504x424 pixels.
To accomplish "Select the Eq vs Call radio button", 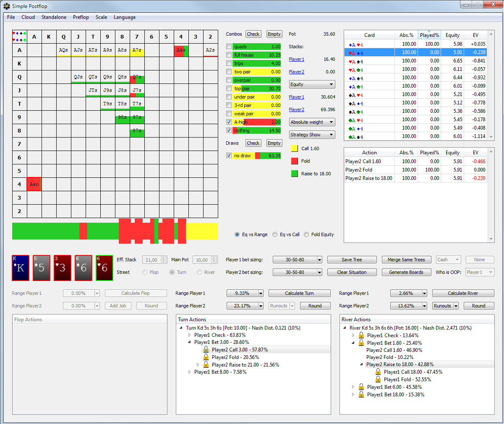I will tap(275, 234).
